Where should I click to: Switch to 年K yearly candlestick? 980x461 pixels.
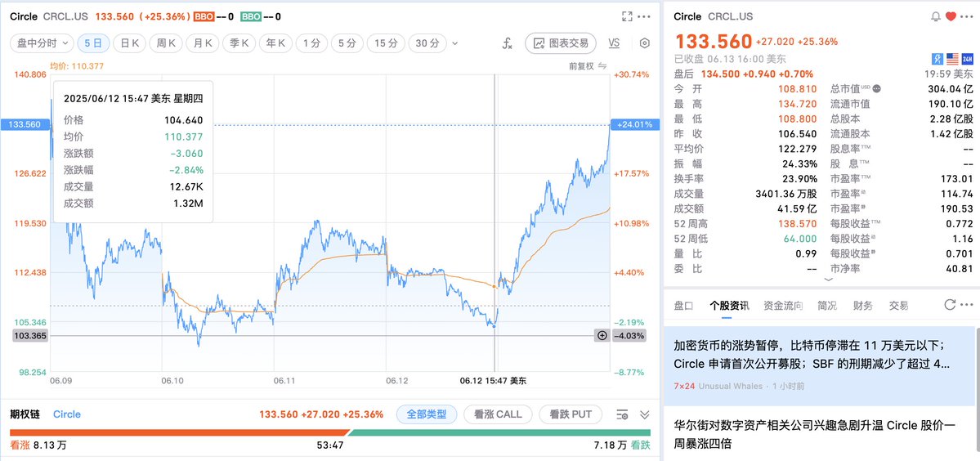pyautogui.click(x=275, y=43)
